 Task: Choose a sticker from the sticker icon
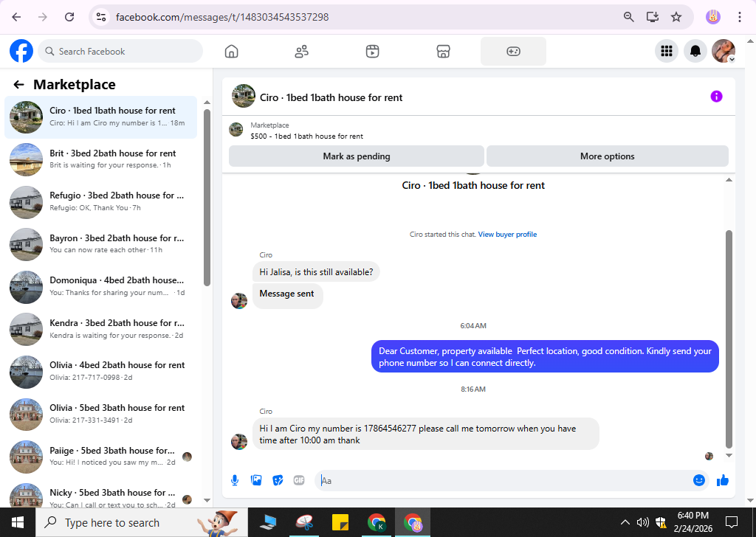click(278, 480)
